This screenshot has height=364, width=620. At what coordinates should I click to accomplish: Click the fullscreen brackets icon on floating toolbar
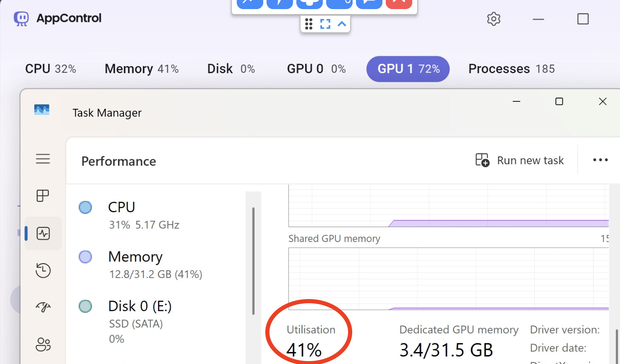coord(325,24)
